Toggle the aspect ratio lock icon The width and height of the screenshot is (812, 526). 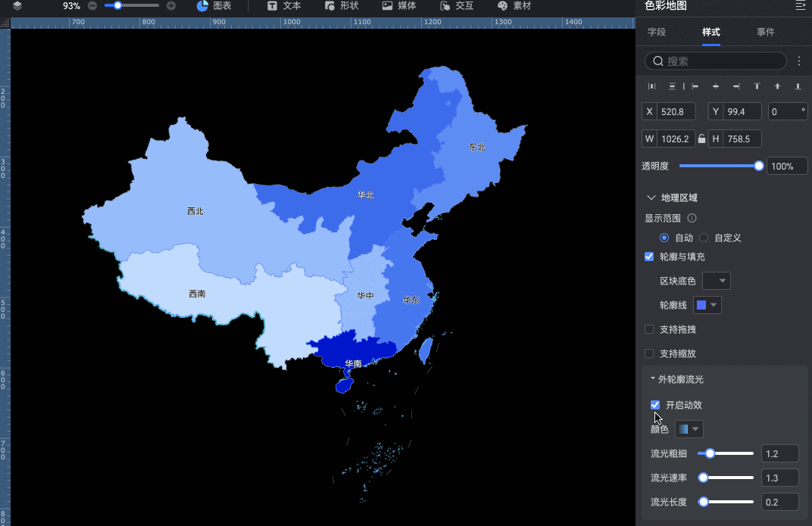tap(701, 139)
